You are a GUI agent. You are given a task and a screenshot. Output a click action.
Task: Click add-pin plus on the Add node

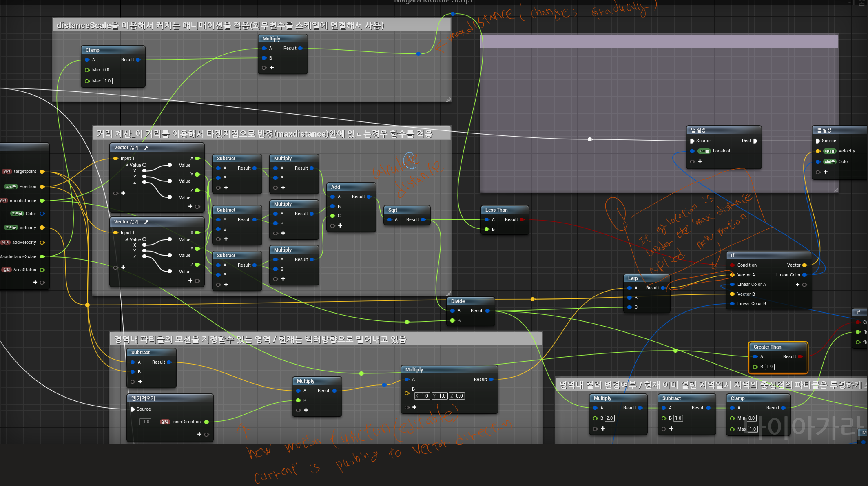(x=340, y=225)
